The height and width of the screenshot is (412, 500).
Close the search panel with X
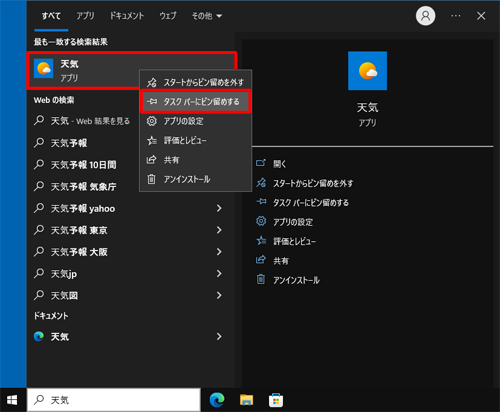coord(481,16)
